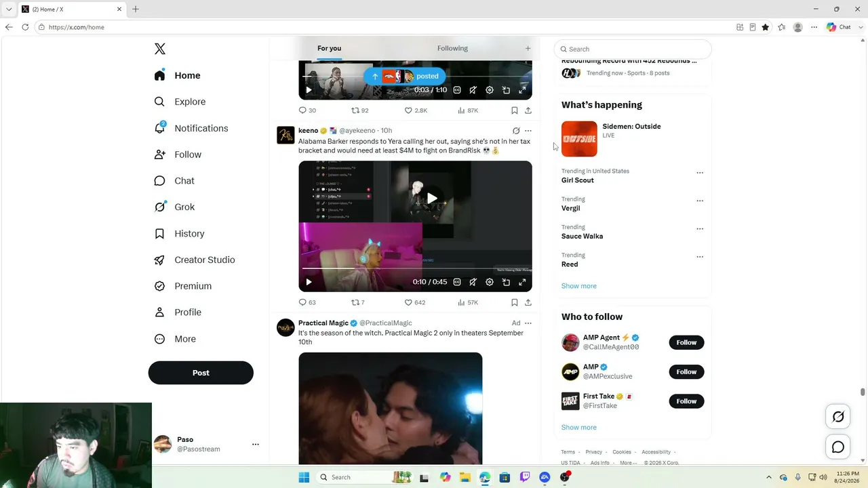This screenshot has height=488, width=868.
Task: Toggle fullscreen on keeno's 0:45 video
Action: (x=522, y=282)
